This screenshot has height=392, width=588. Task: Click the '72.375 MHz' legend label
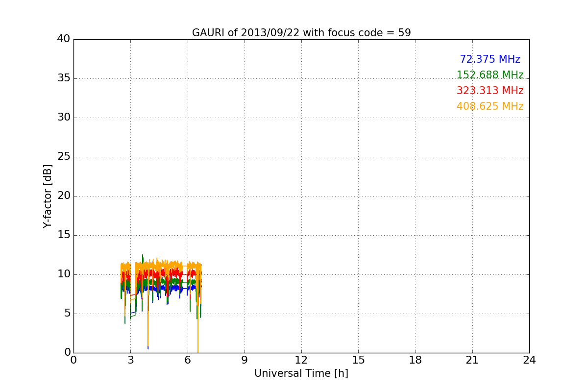490,59
